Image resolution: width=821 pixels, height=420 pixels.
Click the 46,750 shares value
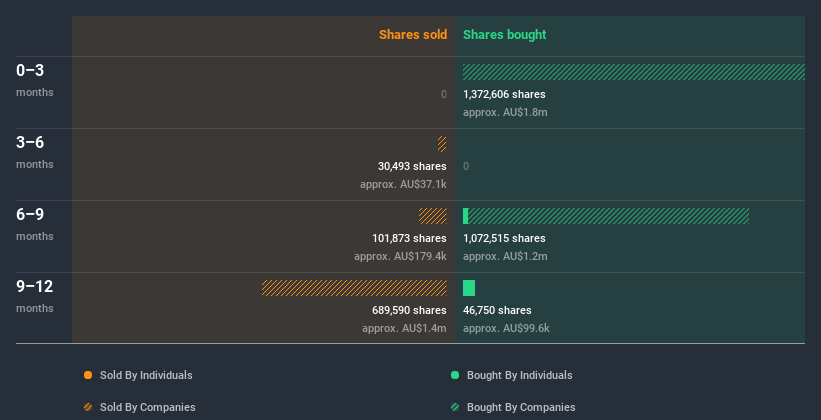[497, 310]
